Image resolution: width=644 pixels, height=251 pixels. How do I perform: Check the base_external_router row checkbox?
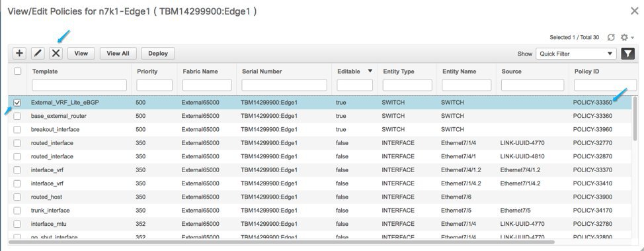pos(17,116)
